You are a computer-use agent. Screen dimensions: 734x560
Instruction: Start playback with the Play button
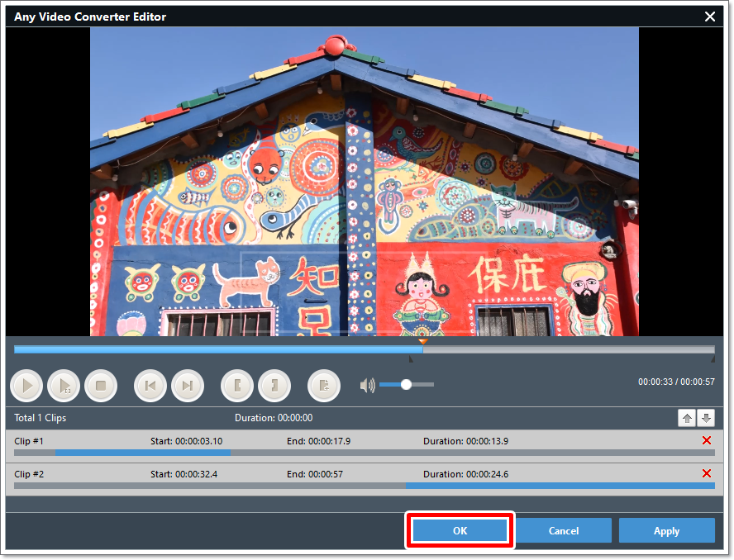click(26, 386)
